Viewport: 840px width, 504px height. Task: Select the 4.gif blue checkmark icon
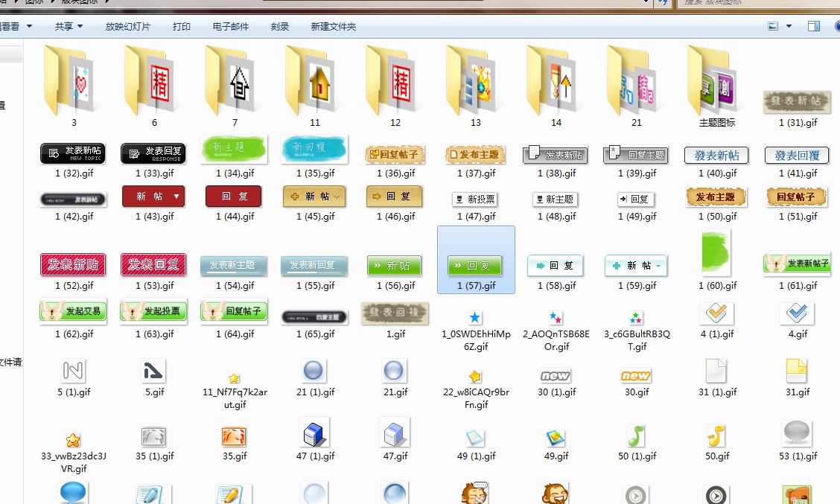[797, 313]
